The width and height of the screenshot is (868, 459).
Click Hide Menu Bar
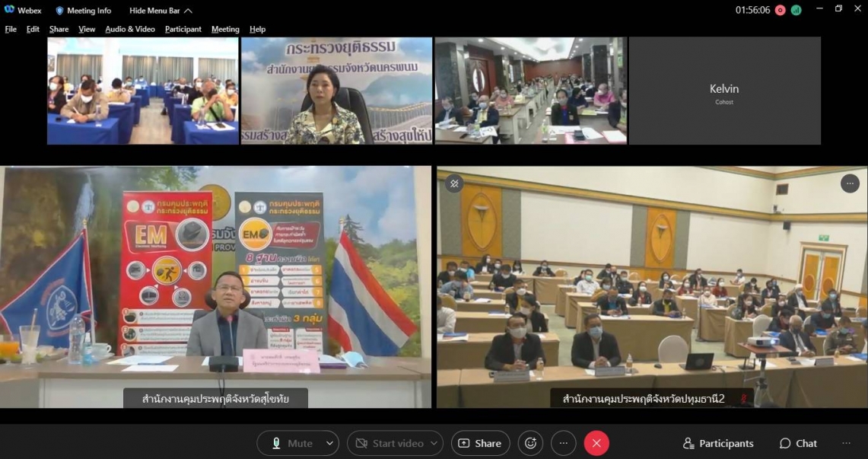click(x=161, y=11)
